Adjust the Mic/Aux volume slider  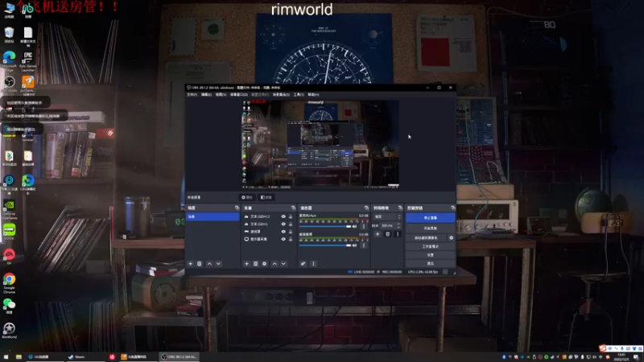click(x=325, y=227)
